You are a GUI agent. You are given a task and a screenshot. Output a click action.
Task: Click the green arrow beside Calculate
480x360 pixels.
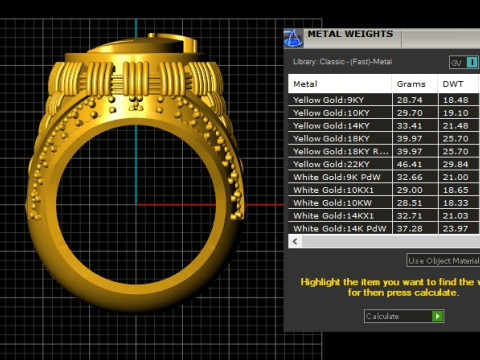click(437, 316)
